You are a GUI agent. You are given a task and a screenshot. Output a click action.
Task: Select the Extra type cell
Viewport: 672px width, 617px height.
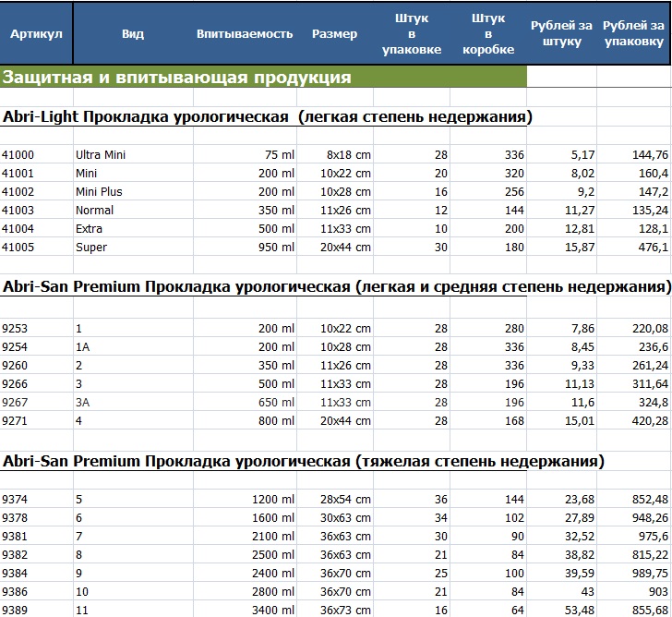click(133, 228)
